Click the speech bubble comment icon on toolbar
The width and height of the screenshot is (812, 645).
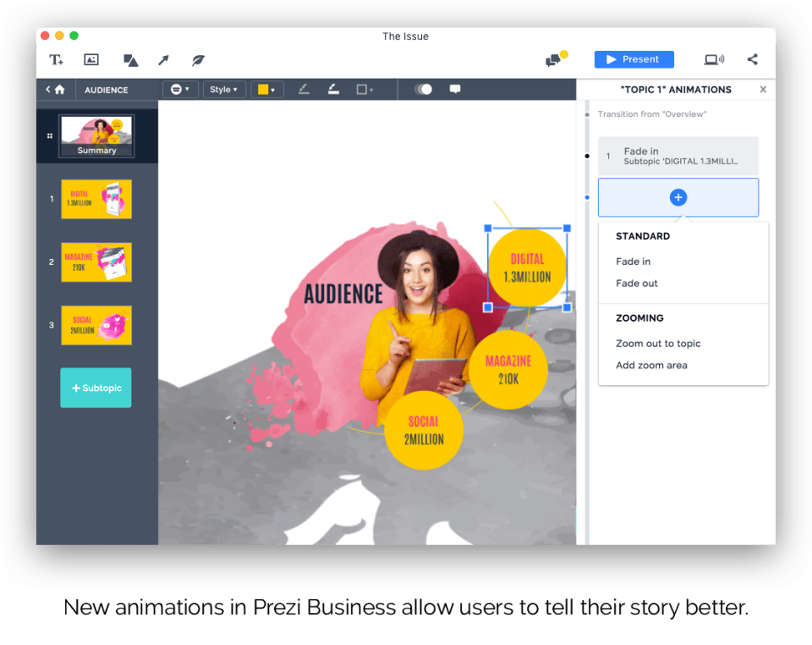(455, 89)
